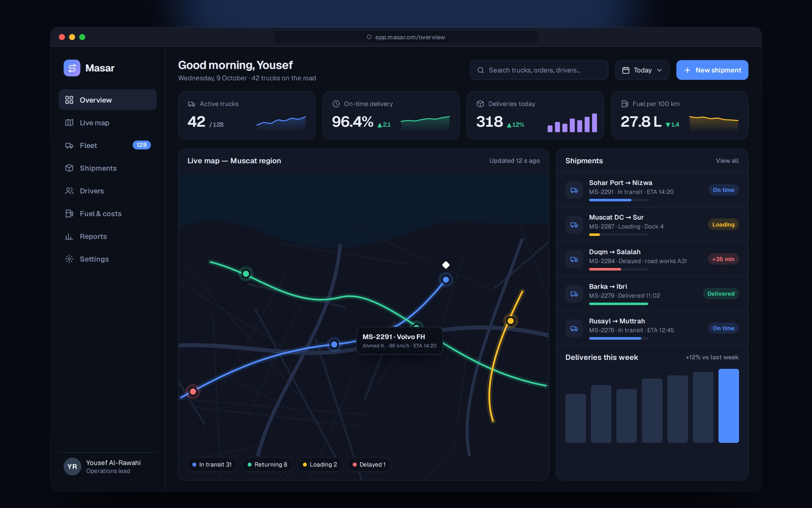Click the Overview grid icon in sidebar
Screen dimensions: 812x508
tap(69, 100)
